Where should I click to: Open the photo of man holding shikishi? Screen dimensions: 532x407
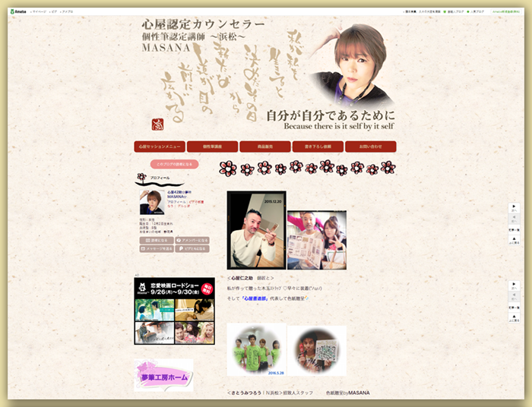click(x=317, y=350)
